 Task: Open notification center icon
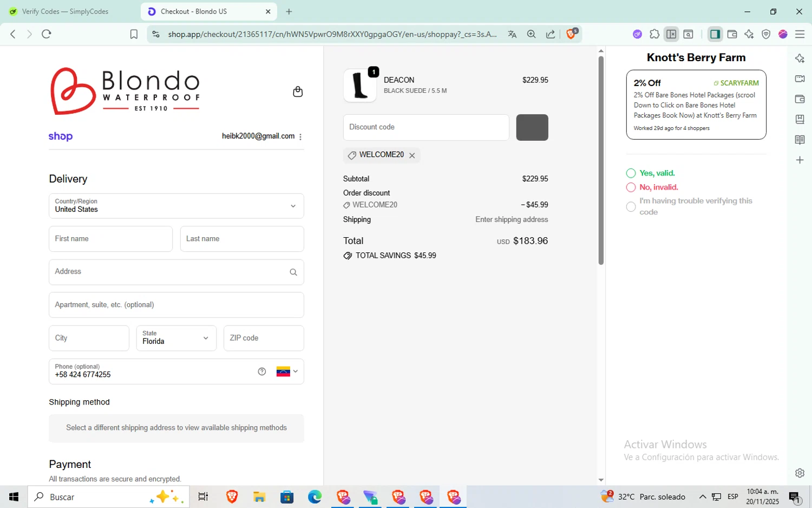click(x=795, y=497)
